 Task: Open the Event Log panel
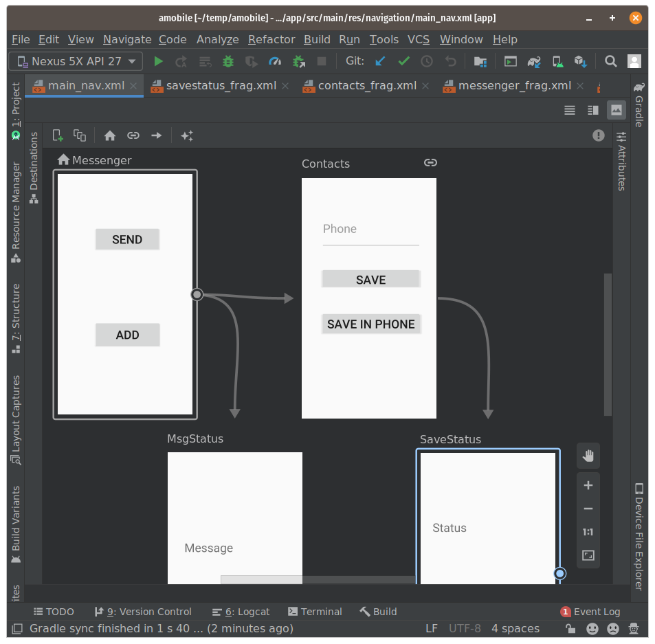tap(590, 612)
